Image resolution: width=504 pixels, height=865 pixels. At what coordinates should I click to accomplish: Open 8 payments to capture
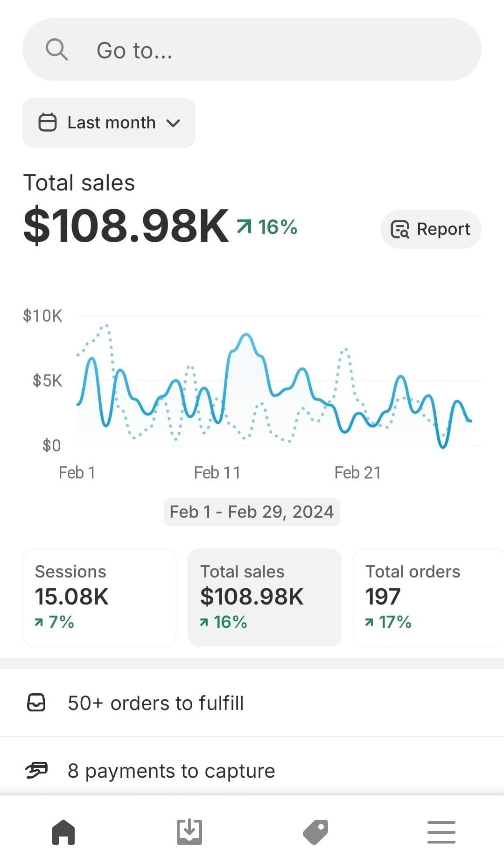(x=171, y=771)
